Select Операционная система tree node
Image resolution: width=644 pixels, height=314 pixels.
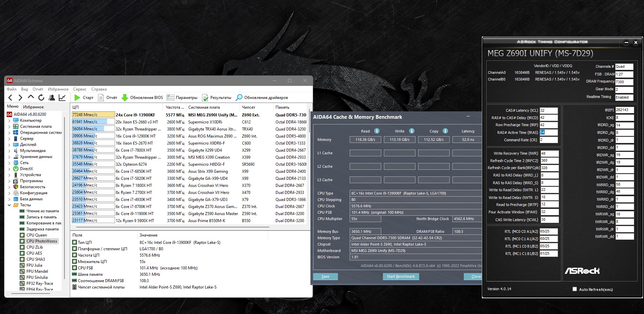pos(41,133)
